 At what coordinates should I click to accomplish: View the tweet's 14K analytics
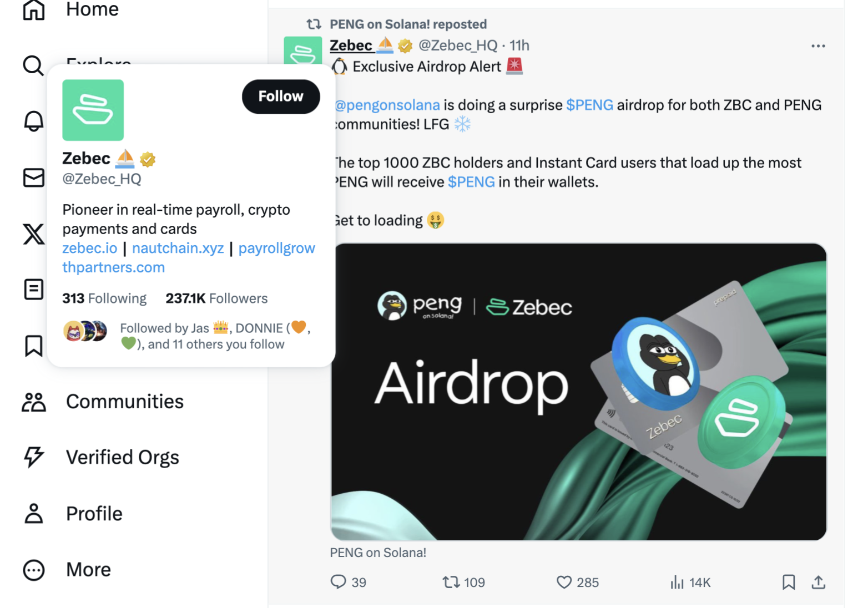[690, 582]
